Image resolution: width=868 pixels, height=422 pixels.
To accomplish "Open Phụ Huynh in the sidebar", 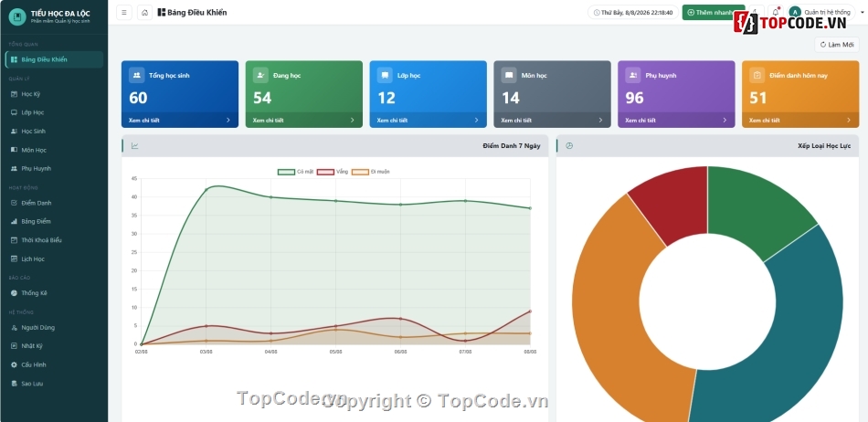I will coord(54,169).
